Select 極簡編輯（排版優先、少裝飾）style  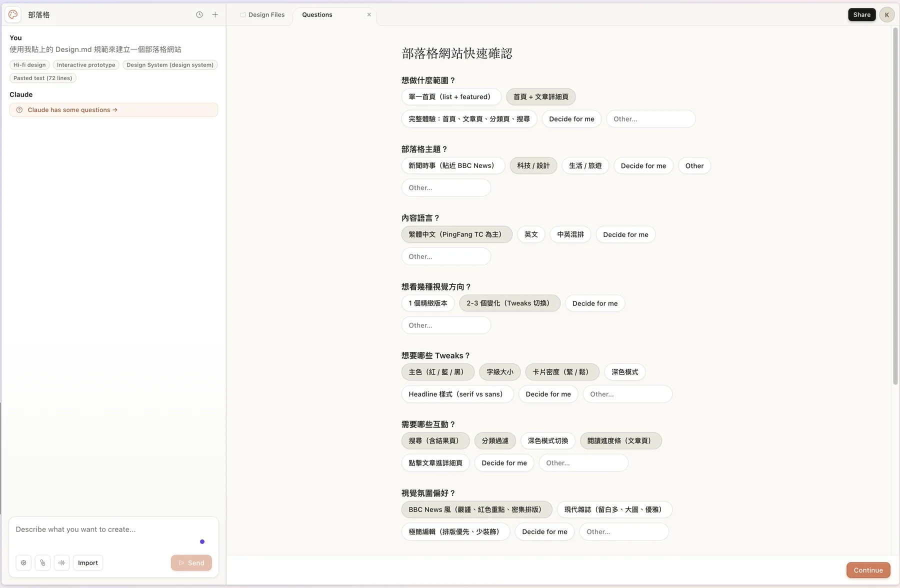pos(455,531)
